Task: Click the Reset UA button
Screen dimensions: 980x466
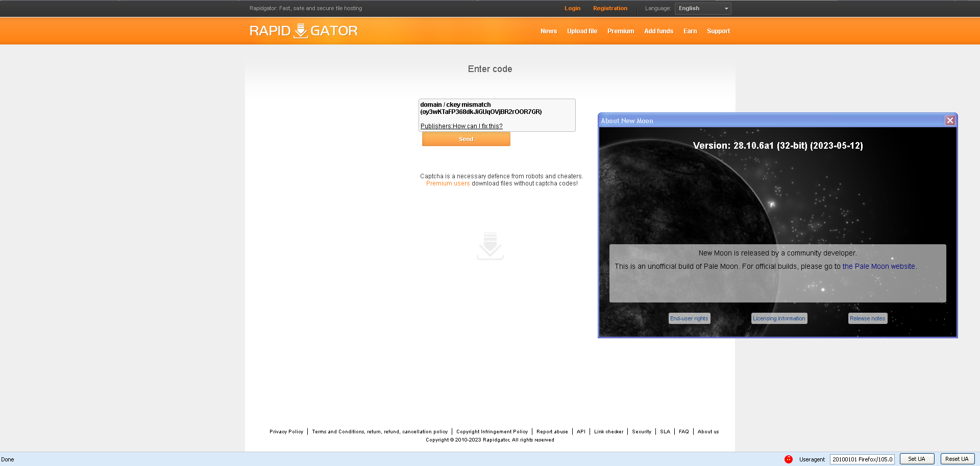Action: (957, 459)
